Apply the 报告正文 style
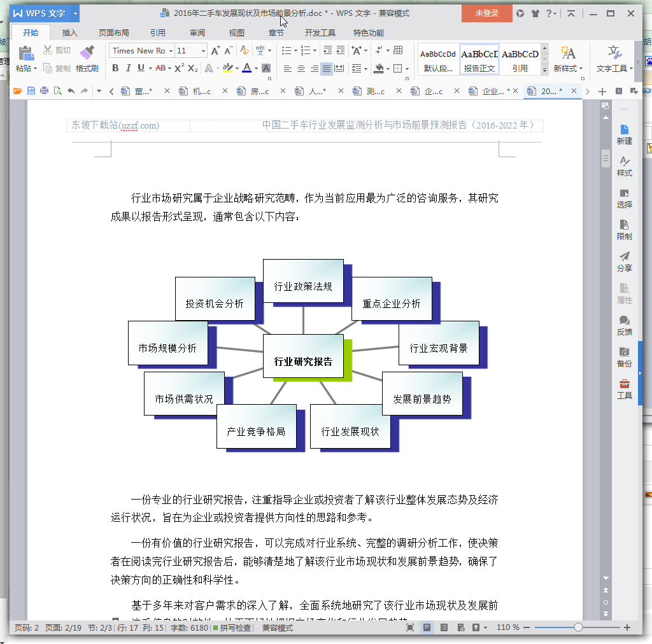 coord(479,59)
